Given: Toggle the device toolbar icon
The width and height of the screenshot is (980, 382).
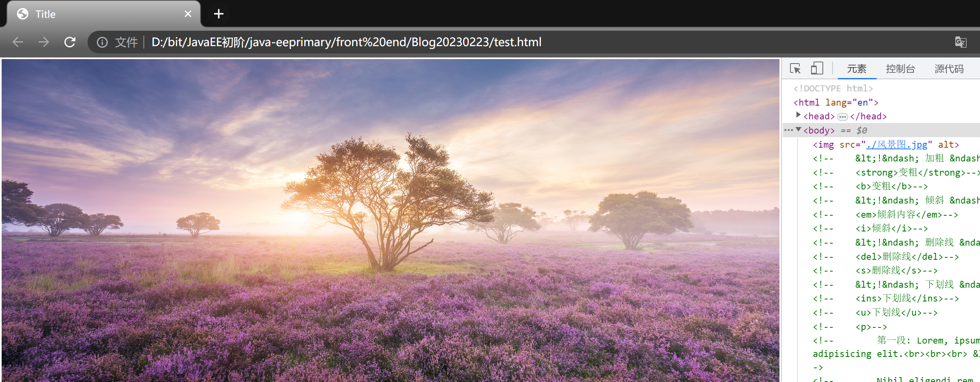Looking at the screenshot, I should pyautogui.click(x=817, y=68).
